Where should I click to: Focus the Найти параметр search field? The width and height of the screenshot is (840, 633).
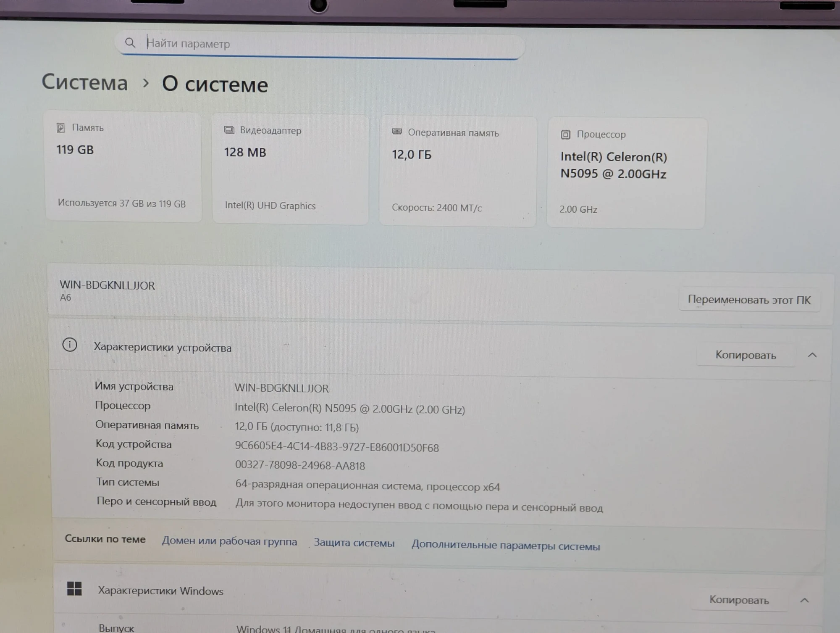pyautogui.click(x=320, y=45)
